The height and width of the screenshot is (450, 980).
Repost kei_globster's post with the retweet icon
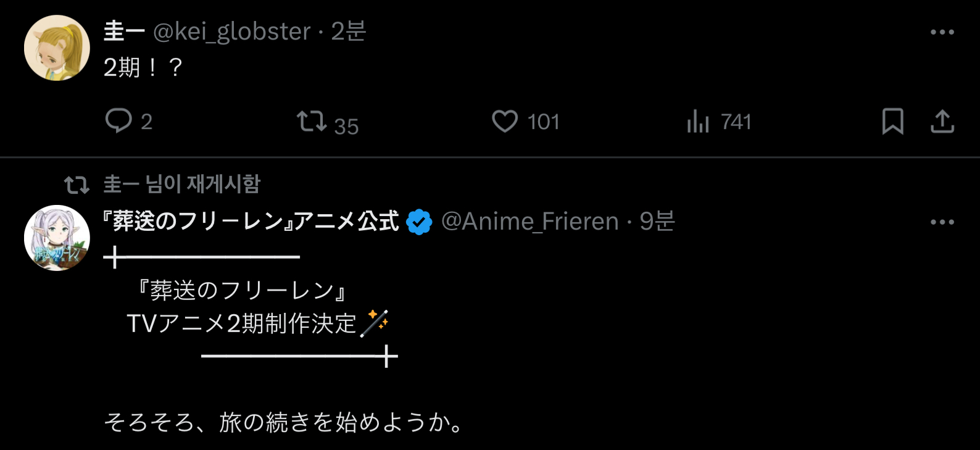coord(312,122)
